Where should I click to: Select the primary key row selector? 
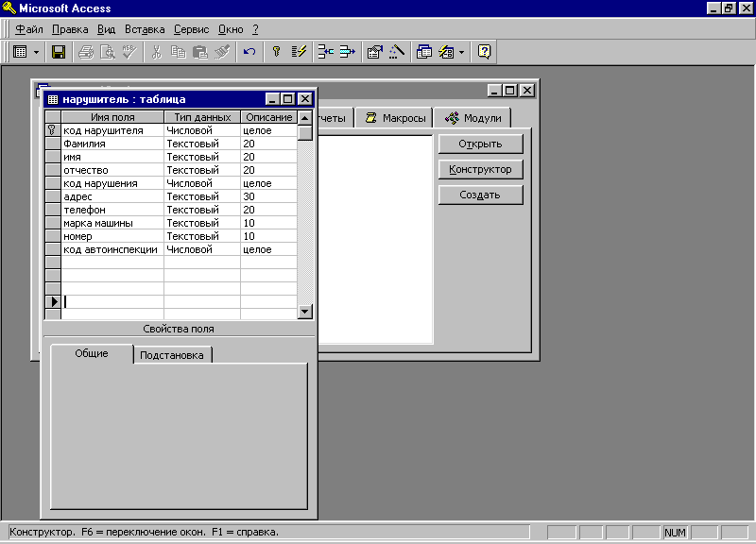53,130
